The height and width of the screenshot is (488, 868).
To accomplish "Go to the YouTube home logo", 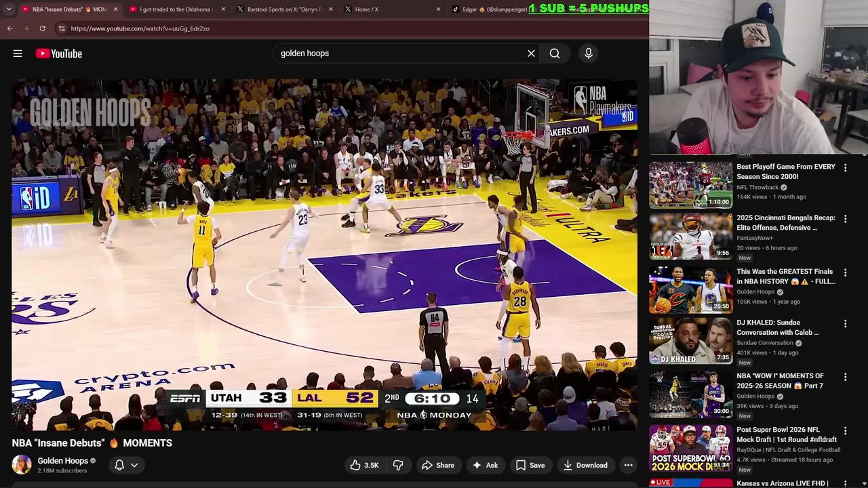I will 59,54.
